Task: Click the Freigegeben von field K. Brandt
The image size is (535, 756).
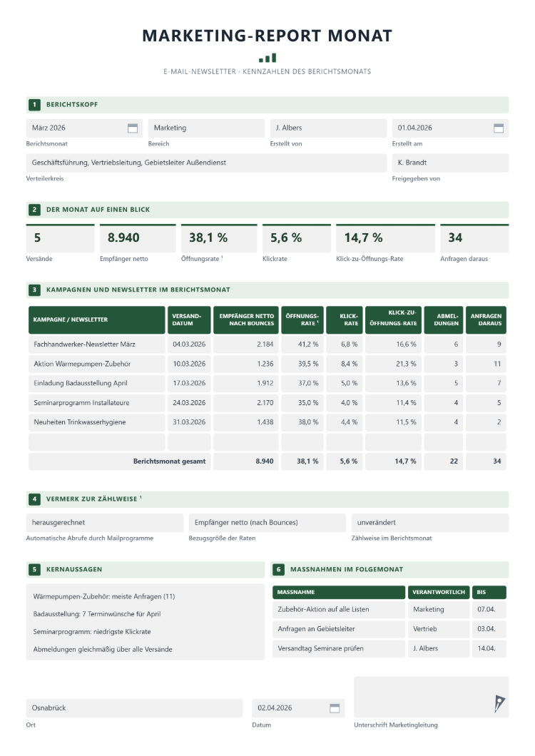Action: click(450, 163)
